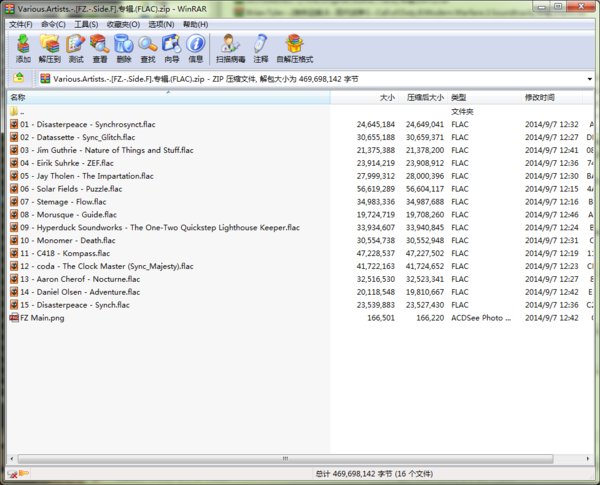The image size is (600, 485).
Task: Open the 注释 (Comment) tool
Action: [261, 48]
